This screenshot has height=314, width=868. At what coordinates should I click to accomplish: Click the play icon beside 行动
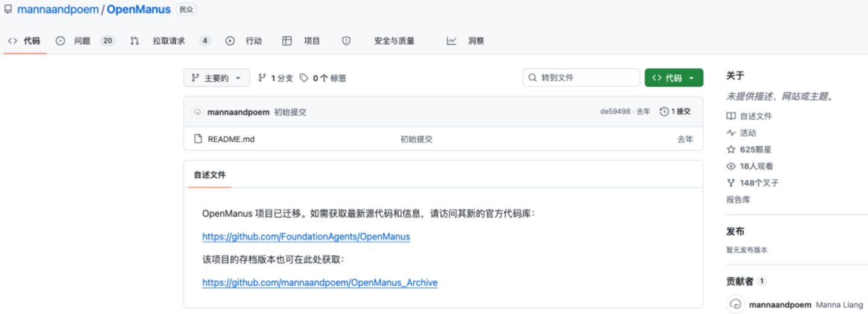230,41
